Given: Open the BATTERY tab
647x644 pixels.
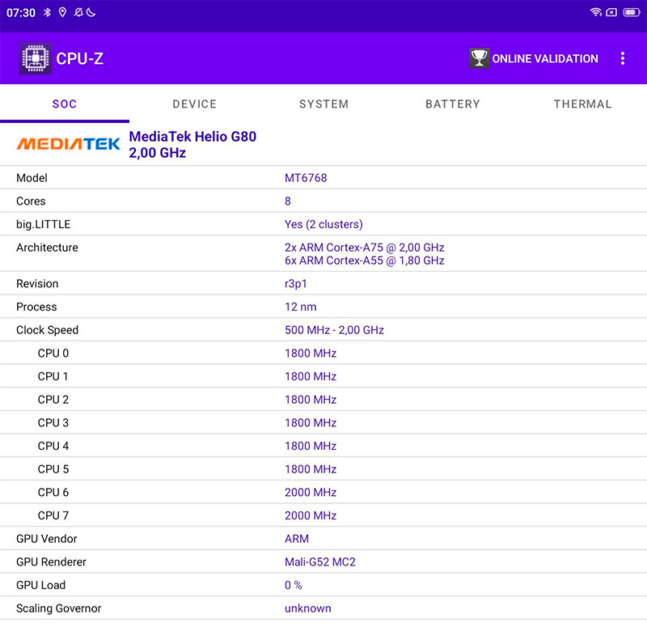Looking at the screenshot, I should [x=452, y=104].
